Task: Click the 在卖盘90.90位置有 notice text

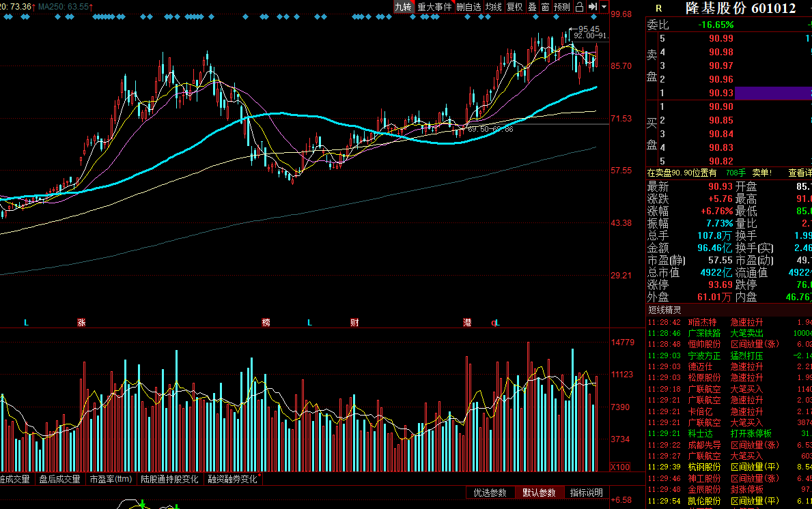Action: (682, 173)
